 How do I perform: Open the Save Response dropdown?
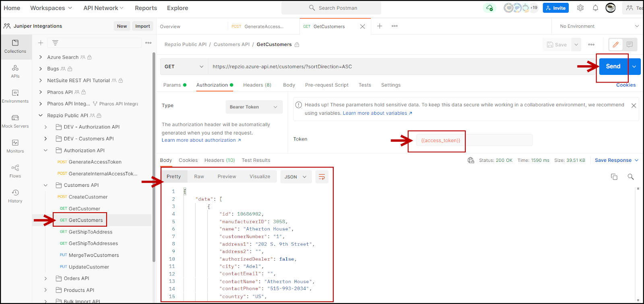(617, 160)
